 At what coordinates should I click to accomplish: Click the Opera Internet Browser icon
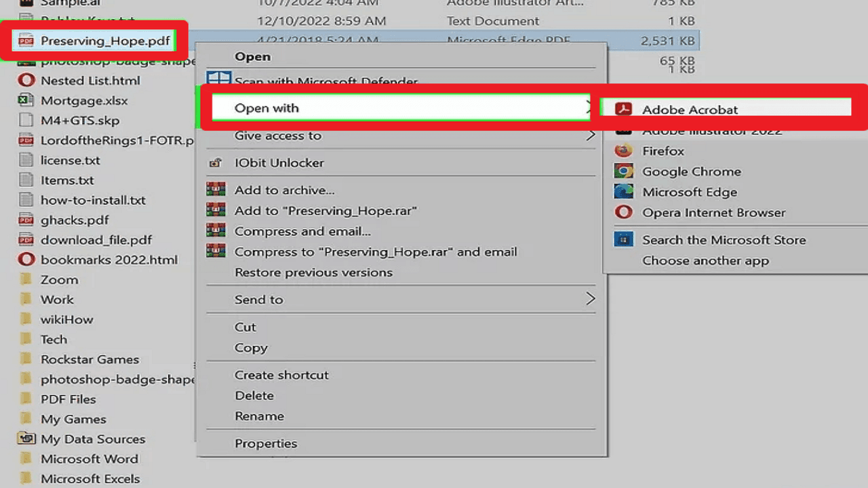pos(623,213)
